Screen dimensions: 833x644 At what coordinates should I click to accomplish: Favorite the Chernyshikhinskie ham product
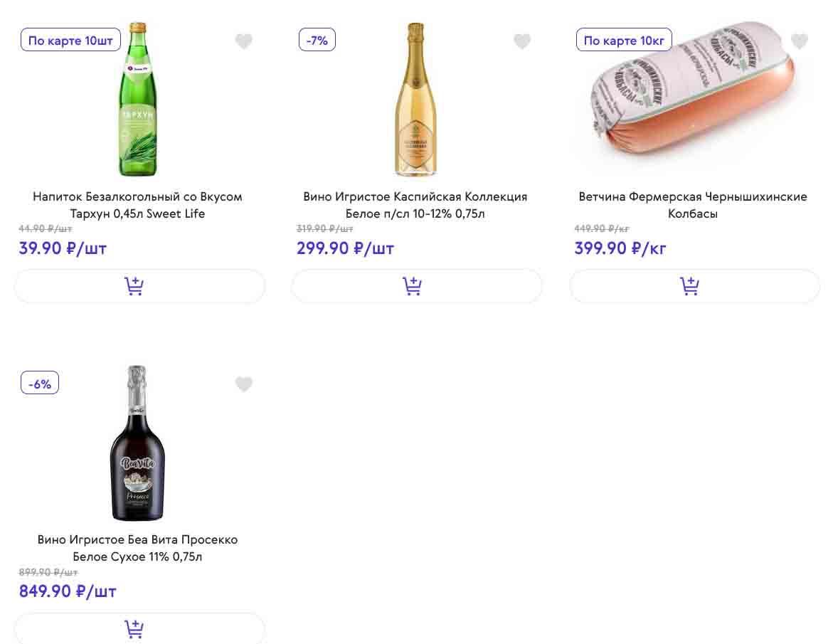pos(800,42)
